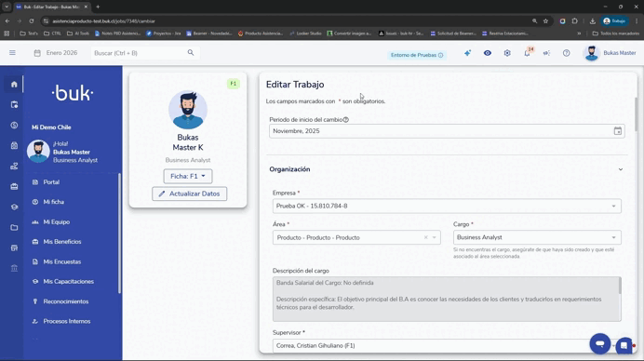Open notifications bell with badge
This screenshot has width=644, height=361.
click(528, 52)
